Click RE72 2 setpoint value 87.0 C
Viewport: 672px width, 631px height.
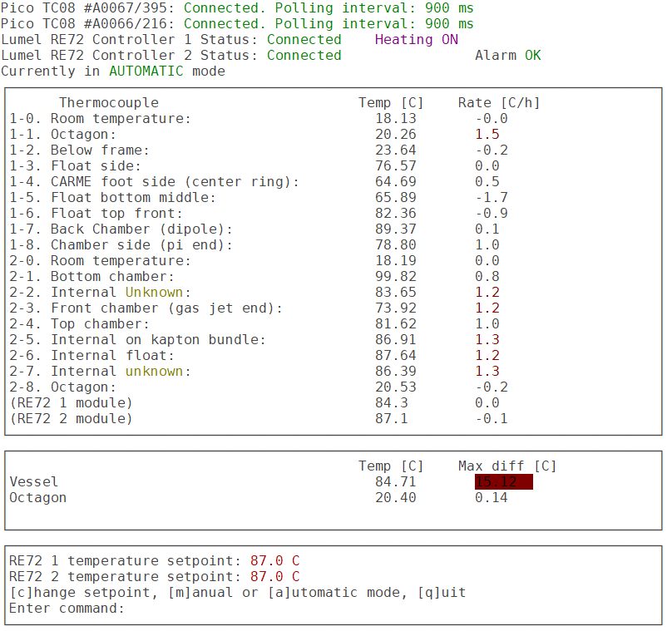click(x=274, y=577)
